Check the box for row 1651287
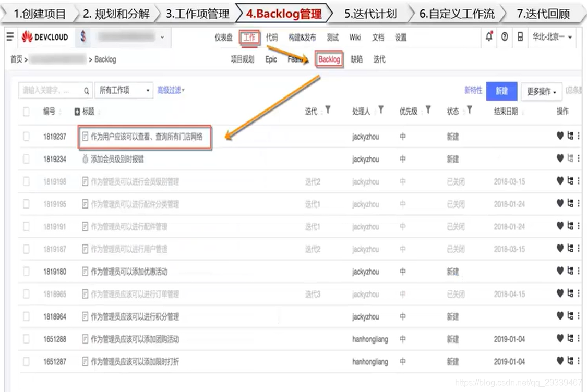 26,361
